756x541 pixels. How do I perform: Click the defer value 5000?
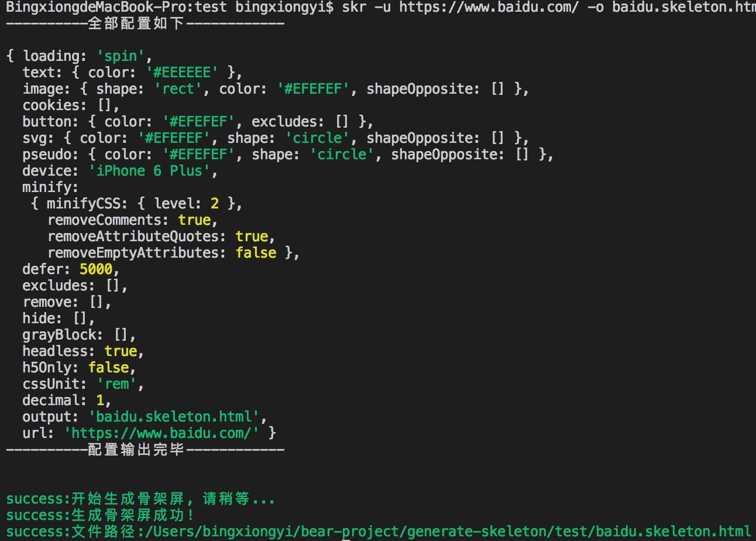96,269
